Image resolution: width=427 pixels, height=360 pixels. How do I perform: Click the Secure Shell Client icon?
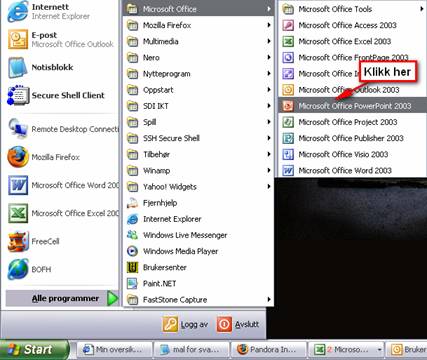pyautogui.click(x=18, y=95)
